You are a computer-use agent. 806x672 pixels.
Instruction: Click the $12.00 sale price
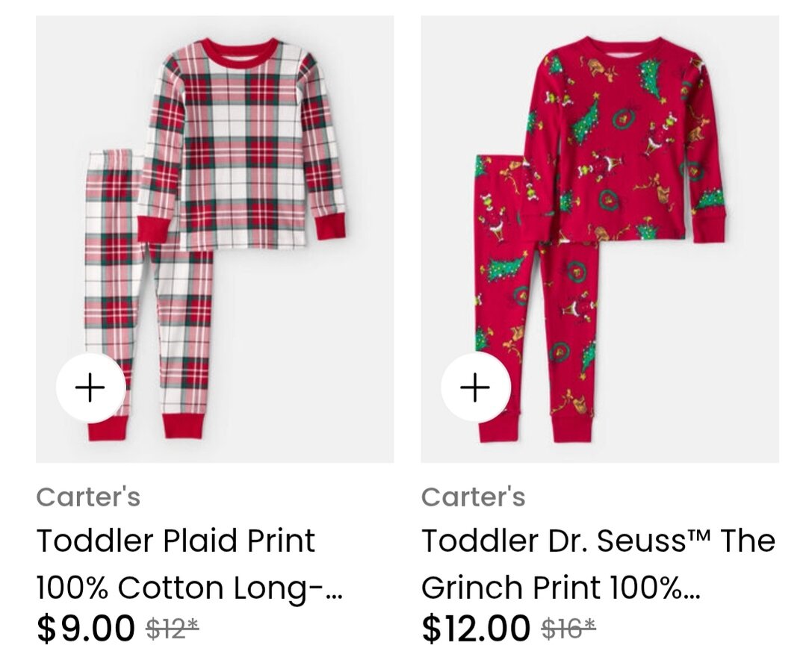click(x=476, y=629)
